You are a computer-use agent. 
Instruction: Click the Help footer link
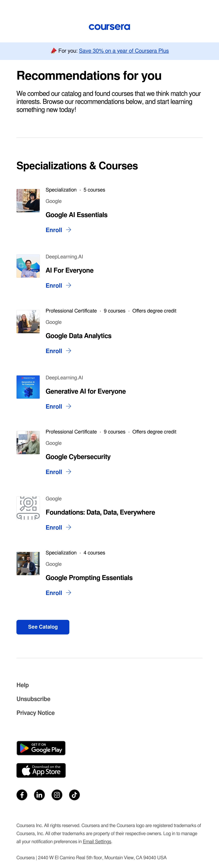(x=23, y=685)
